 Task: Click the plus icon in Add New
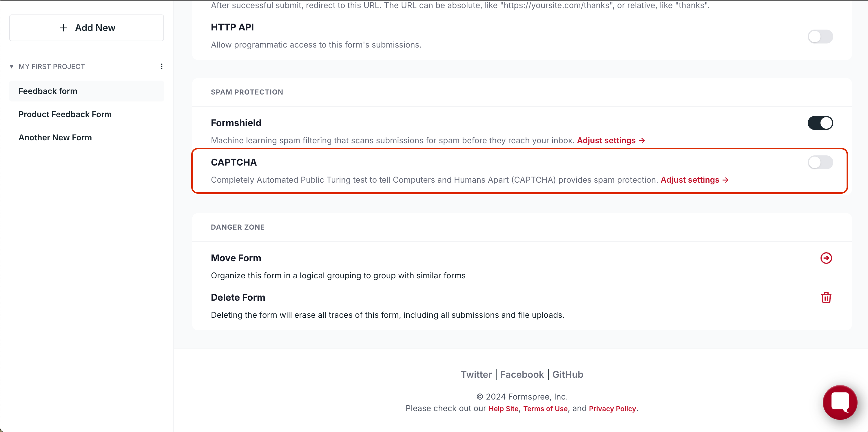(63, 28)
